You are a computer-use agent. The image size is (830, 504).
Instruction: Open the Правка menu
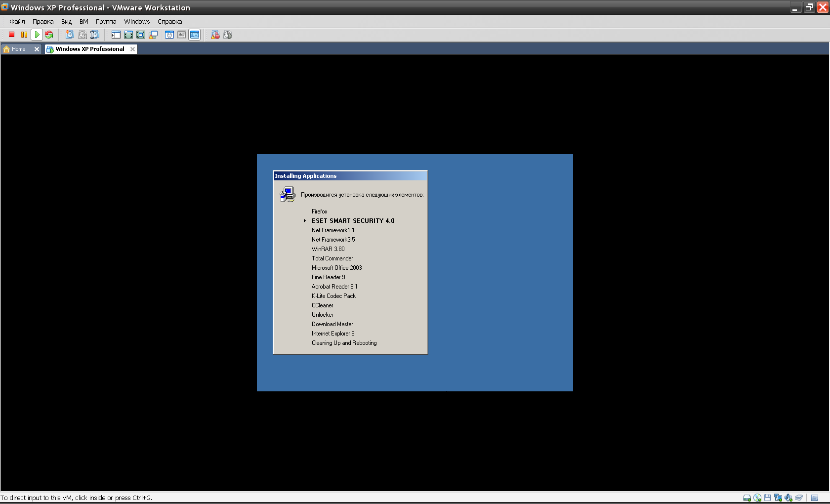coord(43,21)
